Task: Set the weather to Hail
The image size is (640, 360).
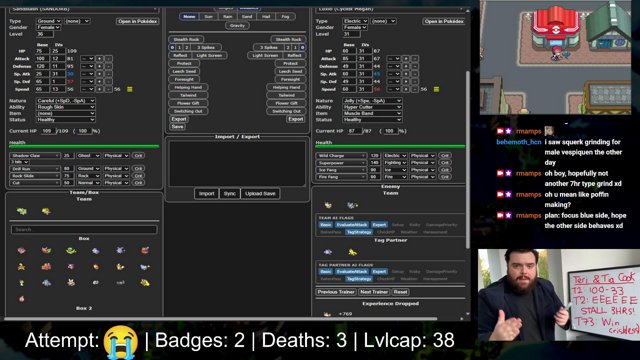Action: (266, 17)
